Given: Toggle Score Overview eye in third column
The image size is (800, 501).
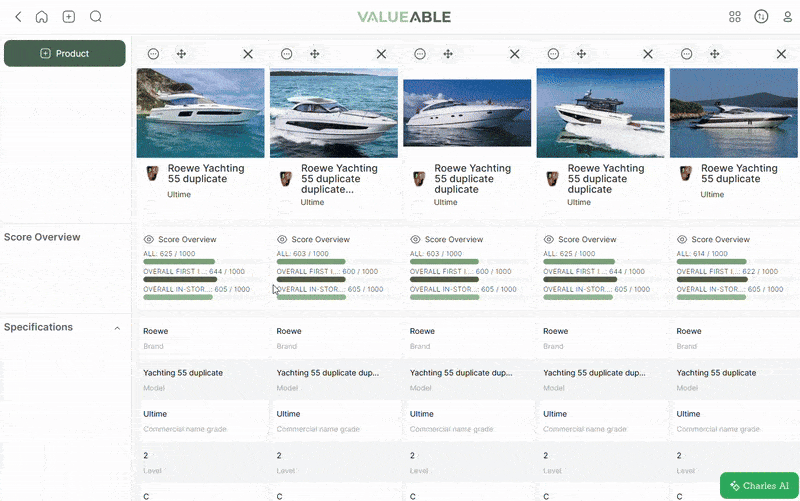Looking at the screenshot, I should coord(416,240).
